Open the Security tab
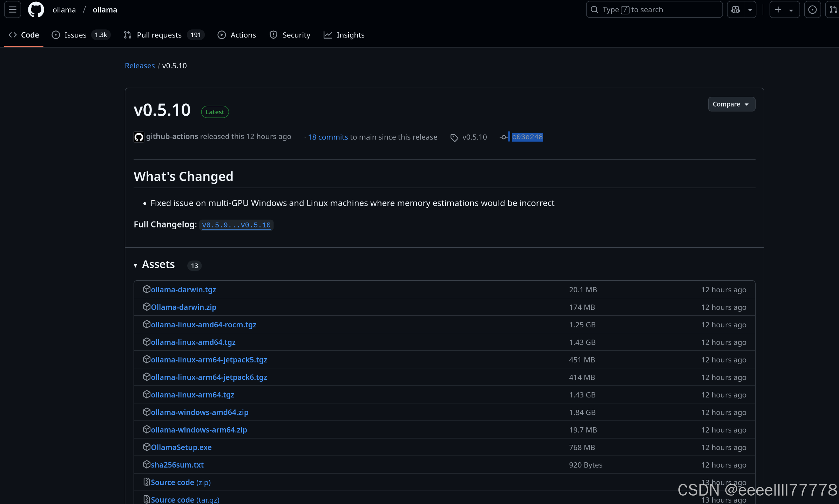The width and height of the screenshot is (839, 504). 296,35
